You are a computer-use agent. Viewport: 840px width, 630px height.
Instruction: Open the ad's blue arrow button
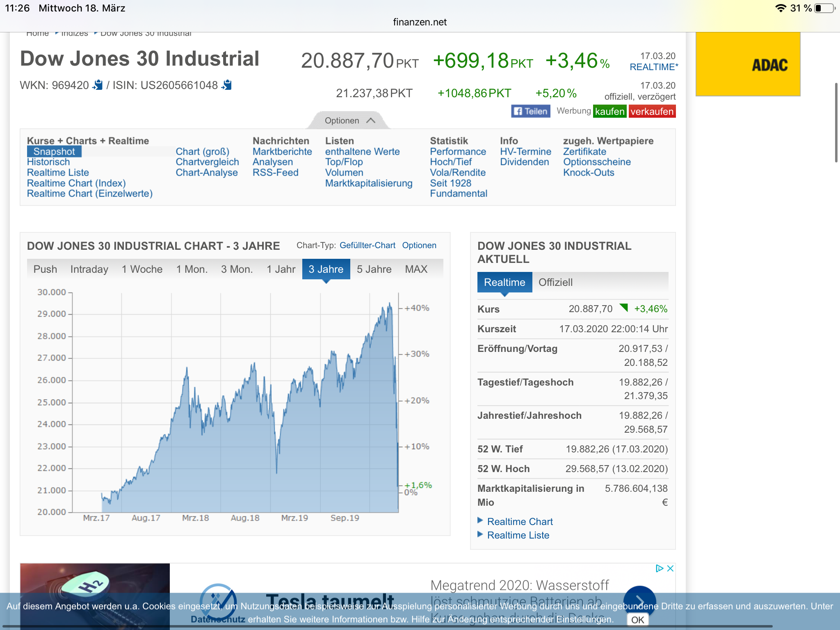(639, 601)
